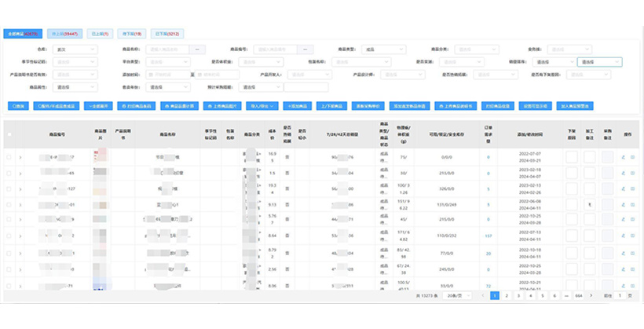The width and height of the screenshot is (644, 329).
Task: Check the second product row checkbox
Action: 9,173
